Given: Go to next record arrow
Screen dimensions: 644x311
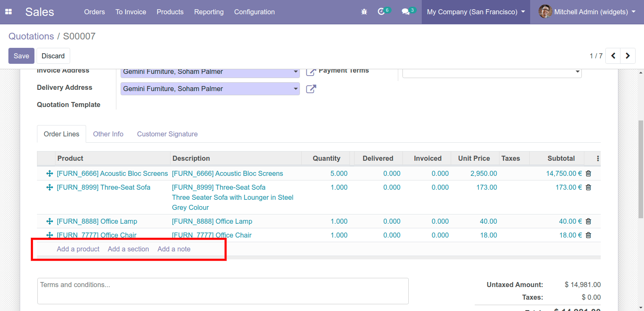Looking at the screenshot, I should (x=628, y=56).
